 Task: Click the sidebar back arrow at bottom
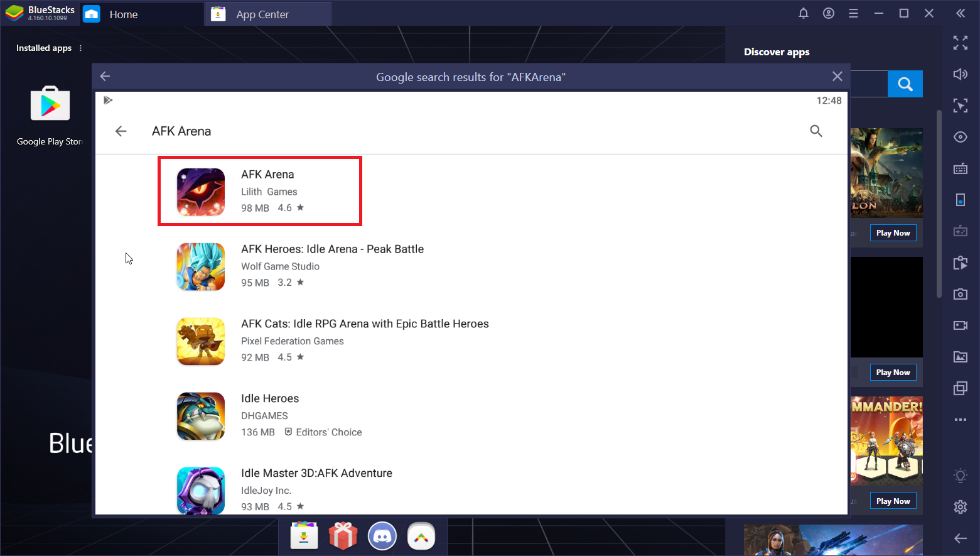coord(961,538)
